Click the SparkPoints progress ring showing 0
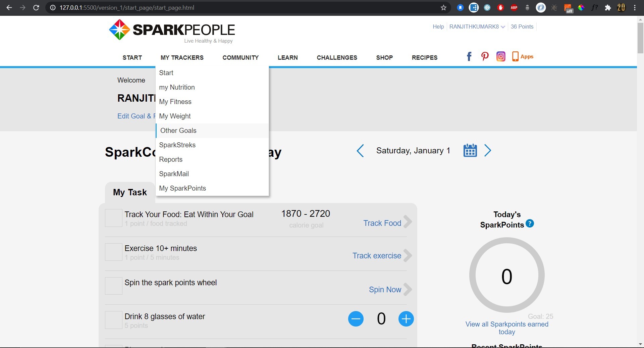The height and width of the screenshot is (348, 644). click(507, 275)
